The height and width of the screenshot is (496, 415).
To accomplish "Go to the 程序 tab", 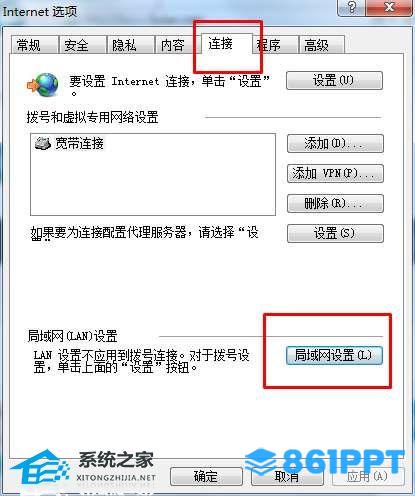I will coord(275,45).
